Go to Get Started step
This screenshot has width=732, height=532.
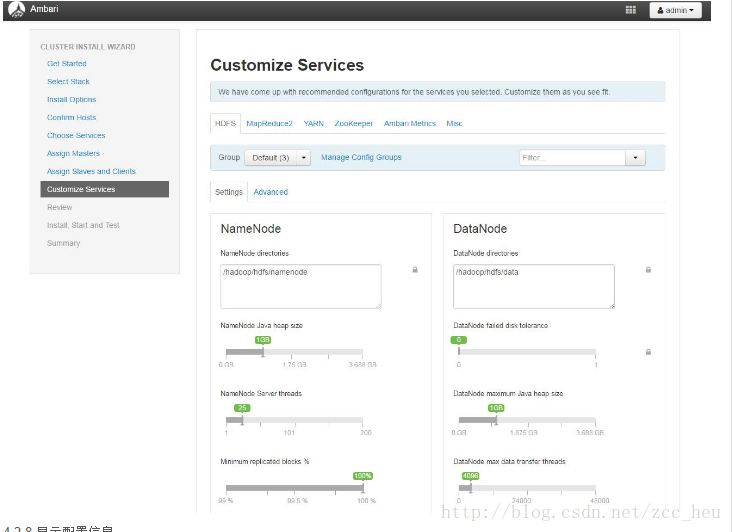[x=67, y=63]
